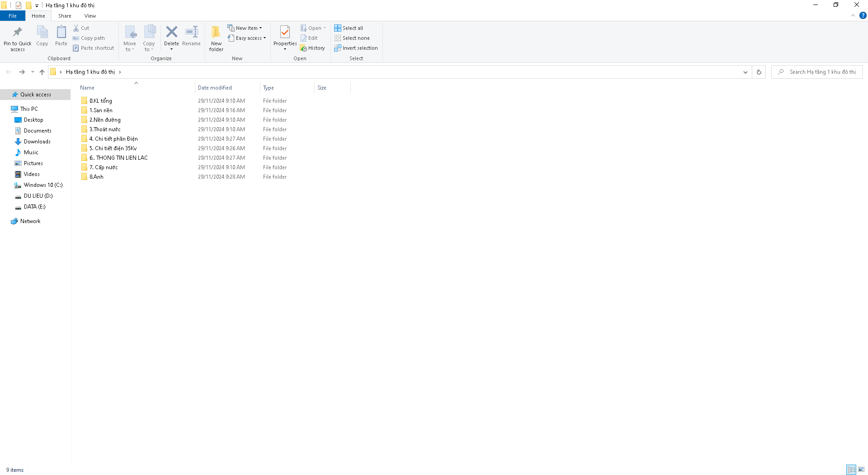
Task: Open the Easy access dropdown
Action: coord(247,38)
